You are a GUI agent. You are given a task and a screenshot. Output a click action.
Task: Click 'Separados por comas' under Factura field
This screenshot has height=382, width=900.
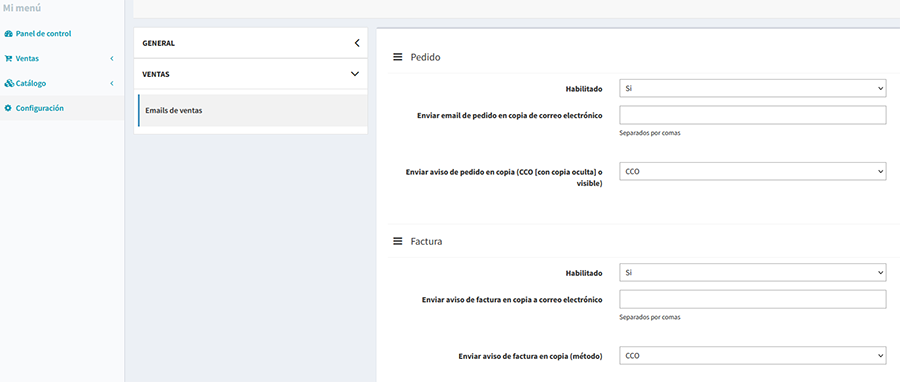[650, 317]
